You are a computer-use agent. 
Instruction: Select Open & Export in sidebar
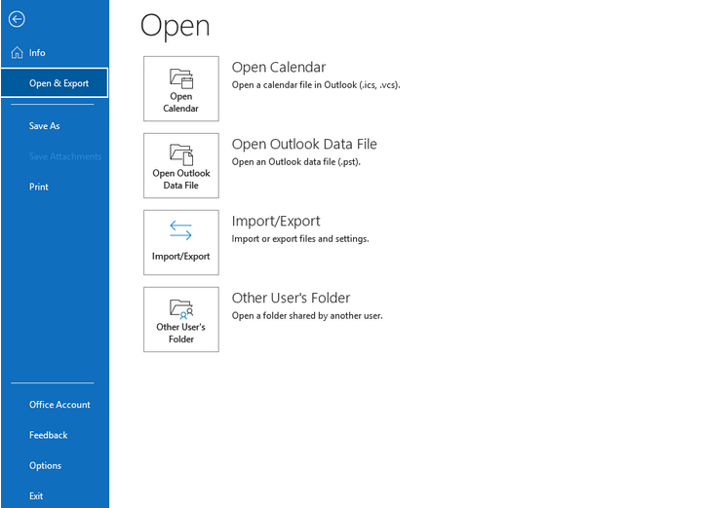(x=54, y=83)
